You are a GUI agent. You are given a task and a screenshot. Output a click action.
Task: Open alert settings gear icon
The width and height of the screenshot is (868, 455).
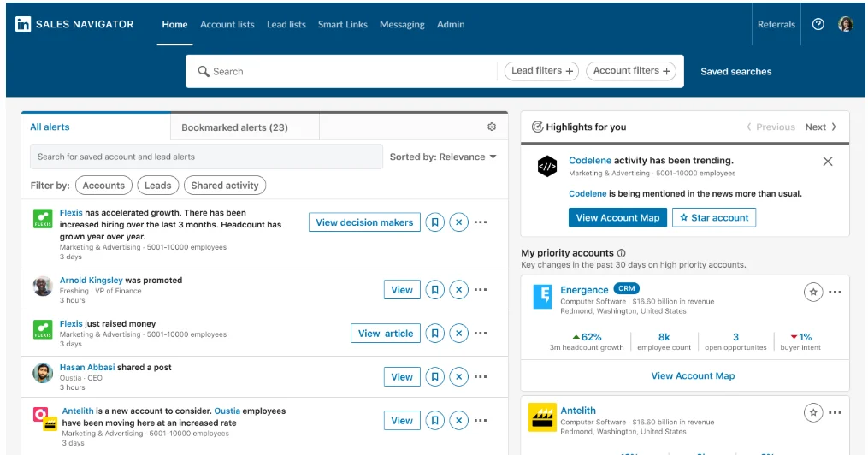coord(492,127)
